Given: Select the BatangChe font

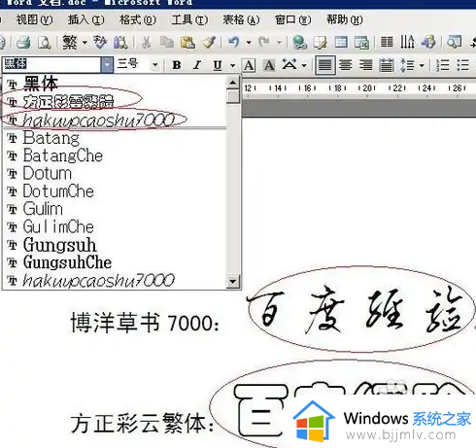Looking at the screenshot, I should (x=115, y=155).
